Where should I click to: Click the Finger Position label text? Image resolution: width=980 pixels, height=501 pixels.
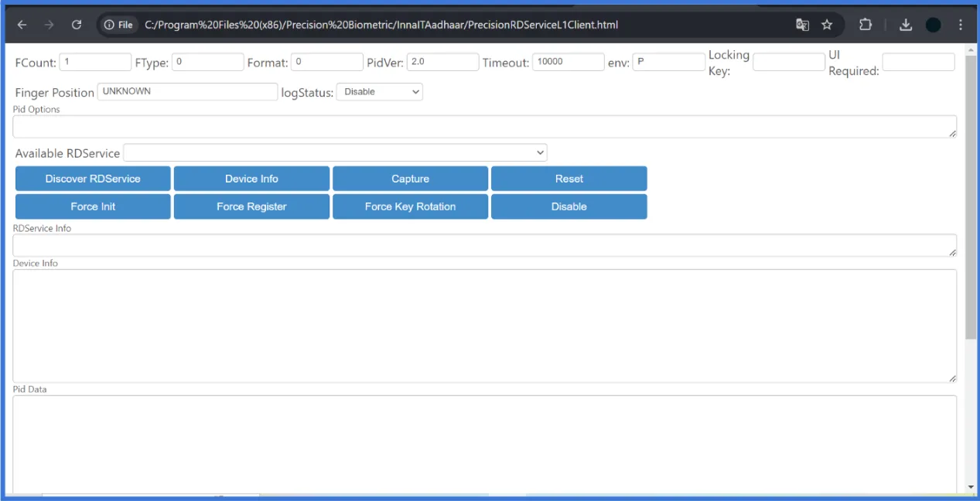[x=54, y=93]
